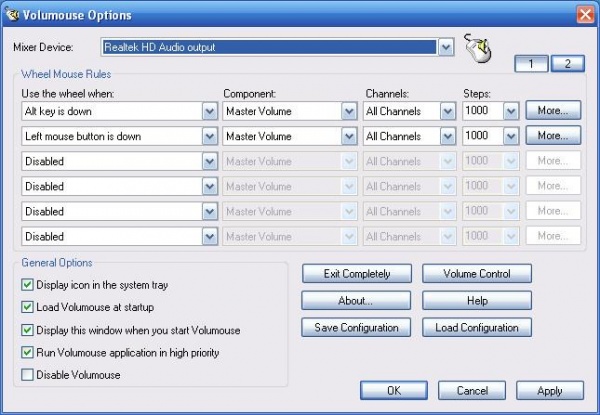Toggle Display icon in the system tray

point(27,285)
